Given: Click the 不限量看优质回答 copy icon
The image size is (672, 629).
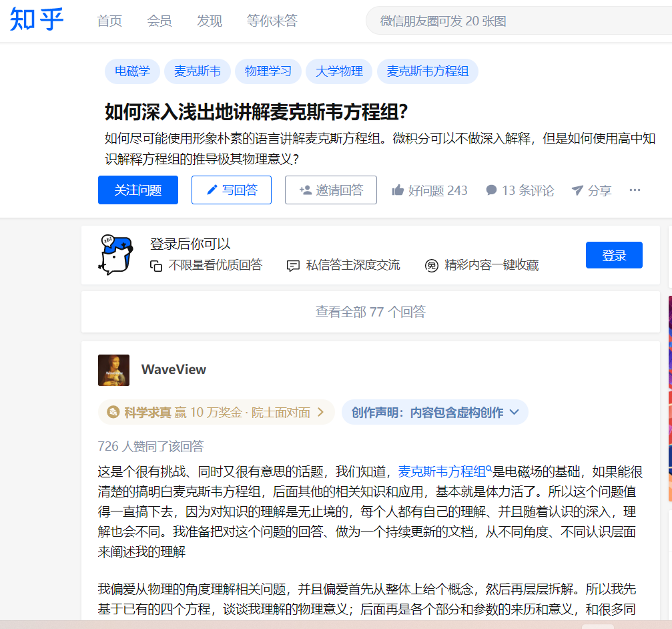Looking at the screenshot, I should pyautogui.click(x=156, y=266).
